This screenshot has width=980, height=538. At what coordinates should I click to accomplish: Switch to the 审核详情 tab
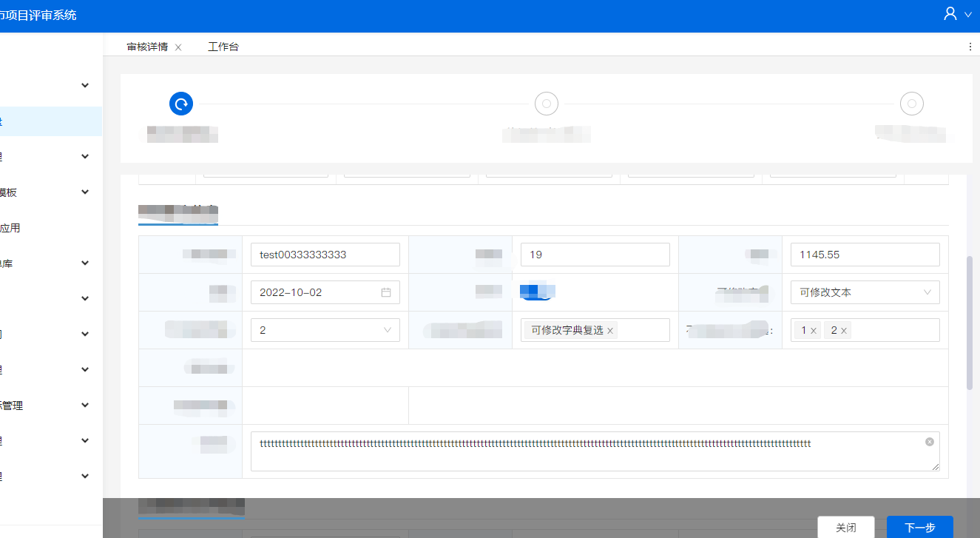pyautogui.click(x=147, y=47)
